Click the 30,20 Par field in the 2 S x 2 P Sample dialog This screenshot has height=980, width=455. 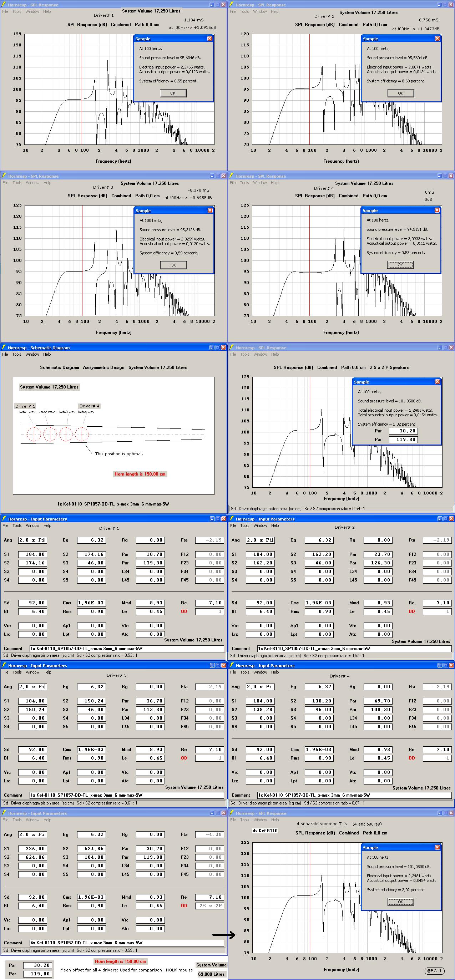[x=403, y=431]
